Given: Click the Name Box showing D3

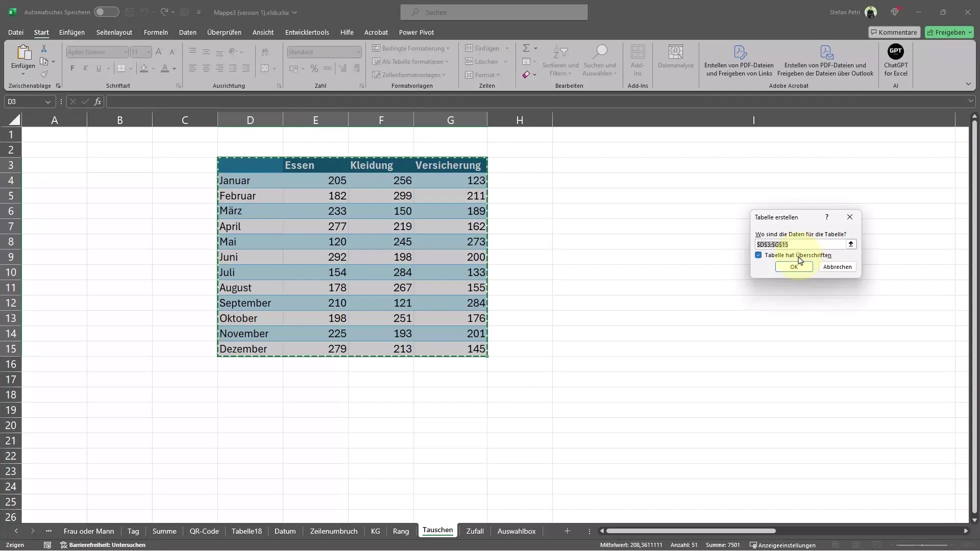Looking at the screenshot, I should click(x=29, y=102).
